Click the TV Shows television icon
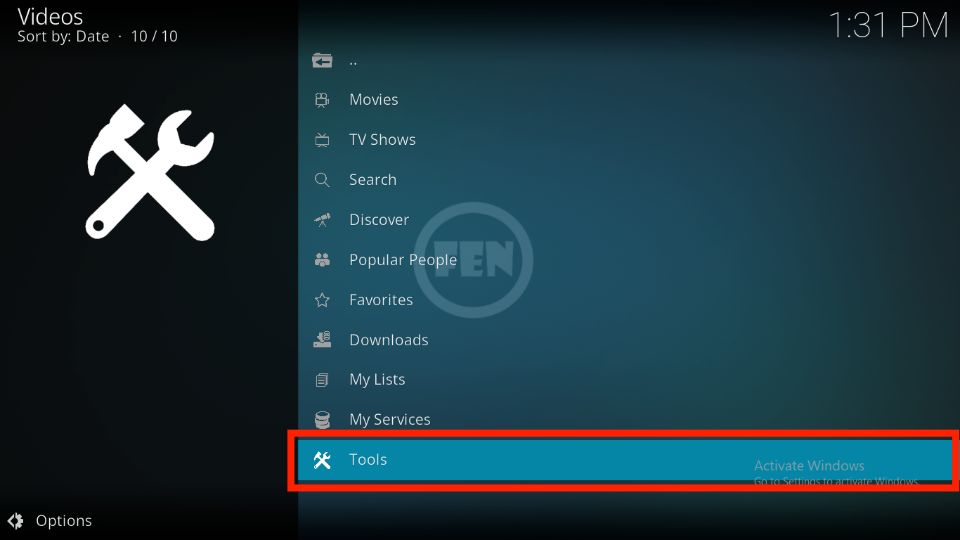This screenshot has height=540, width=960. [322, 140]
